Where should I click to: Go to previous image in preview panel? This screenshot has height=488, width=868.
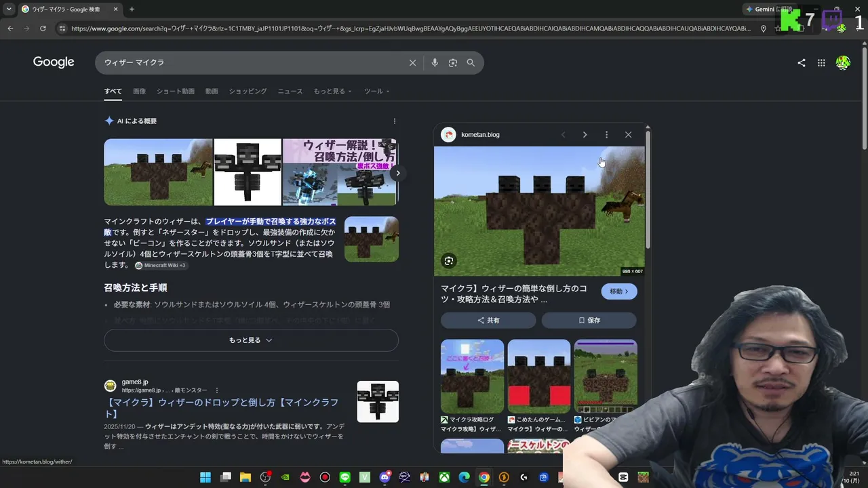(x=563, y=135)
